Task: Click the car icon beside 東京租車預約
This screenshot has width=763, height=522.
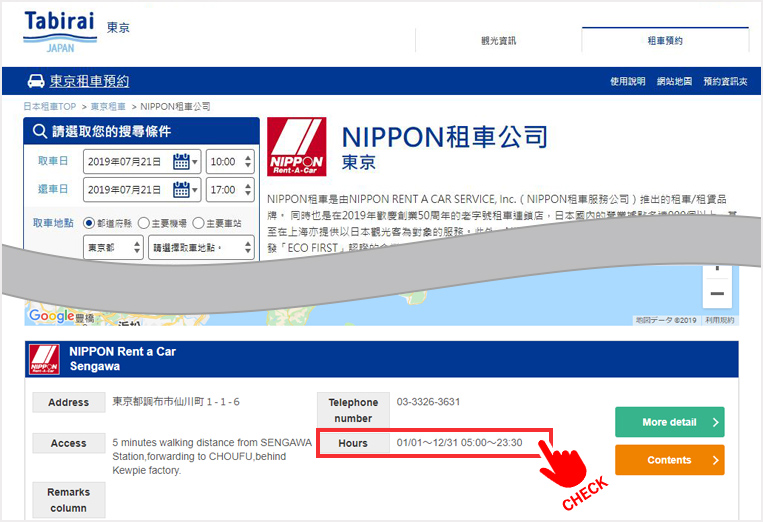Action: (x=36, y=81)
